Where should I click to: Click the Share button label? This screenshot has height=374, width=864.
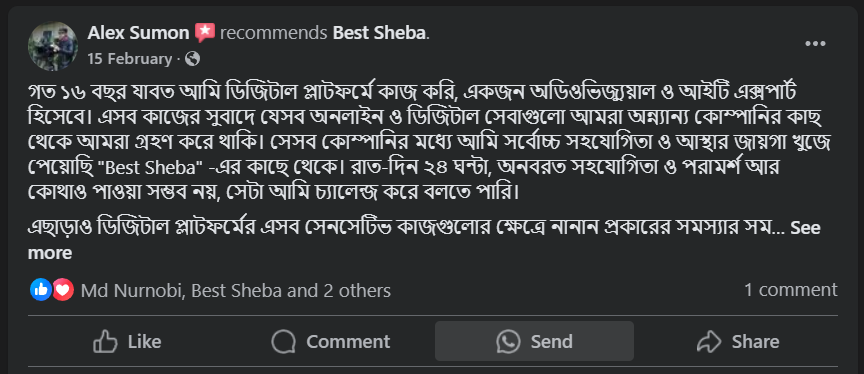click(x=755, y=342)
